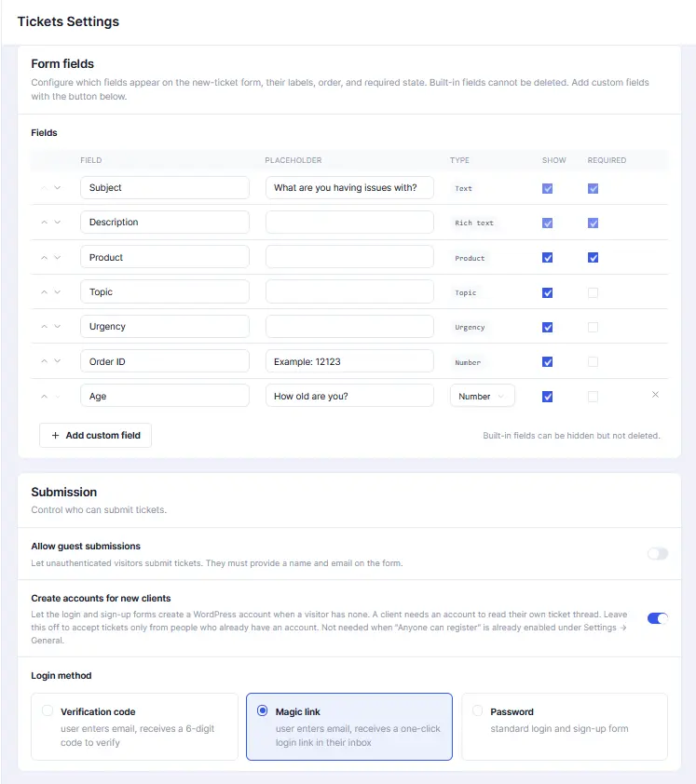Disable Create accounts for new clients
This screenshot has width=696, height=784.
coord(658,618)
